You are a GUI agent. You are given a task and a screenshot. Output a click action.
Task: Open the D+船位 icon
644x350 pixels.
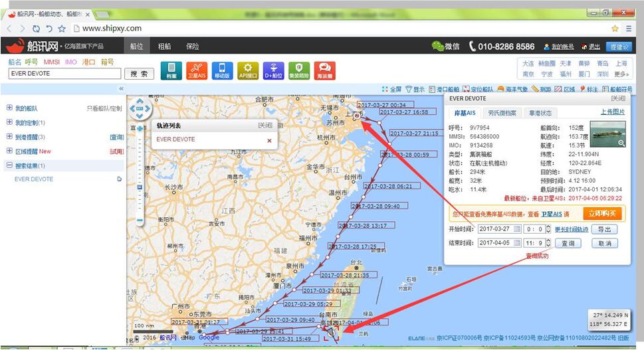(274, 70)
